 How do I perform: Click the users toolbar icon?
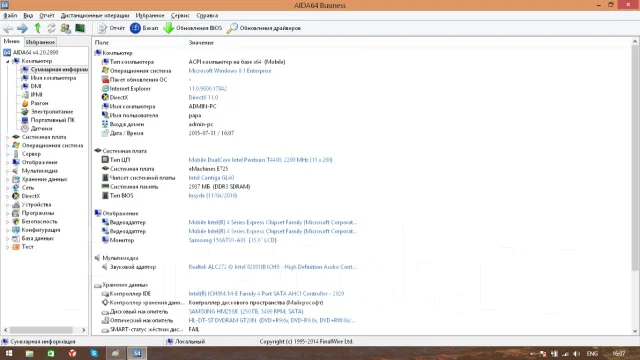(65, 28)
